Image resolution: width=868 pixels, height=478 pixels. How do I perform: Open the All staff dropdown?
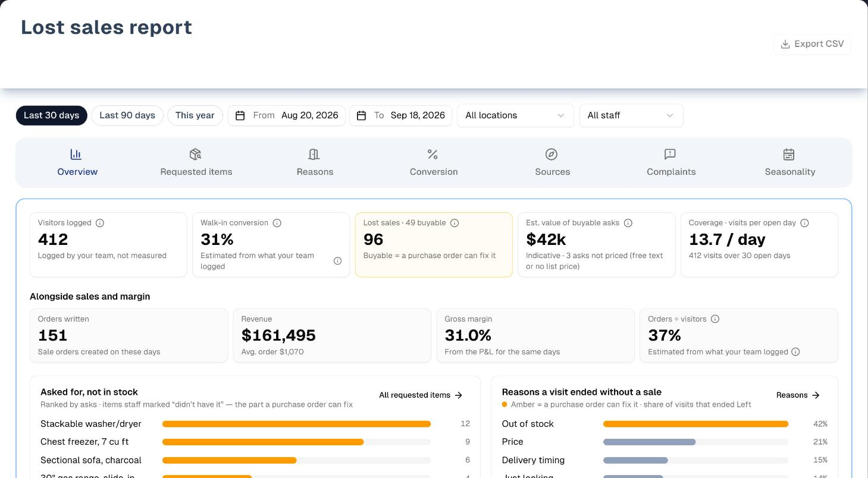pyautogui.click(x=631, y=115)
